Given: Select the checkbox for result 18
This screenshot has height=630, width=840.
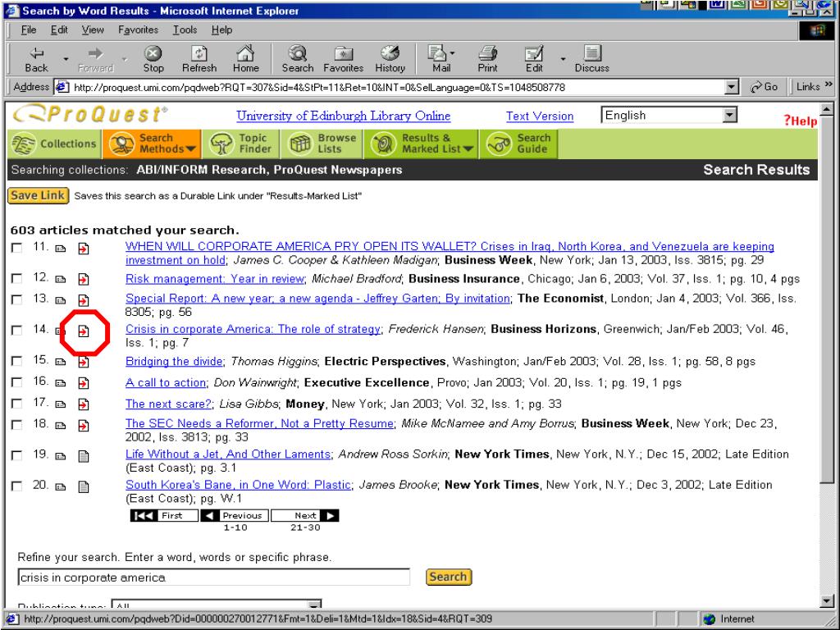Looking at the screenshot, I should 17,425.
